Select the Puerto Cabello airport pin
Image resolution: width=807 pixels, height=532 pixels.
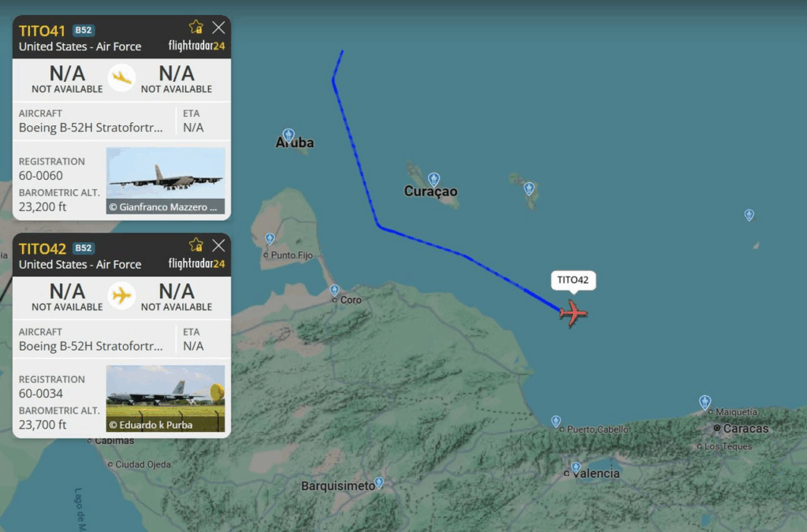click(556, 422)
